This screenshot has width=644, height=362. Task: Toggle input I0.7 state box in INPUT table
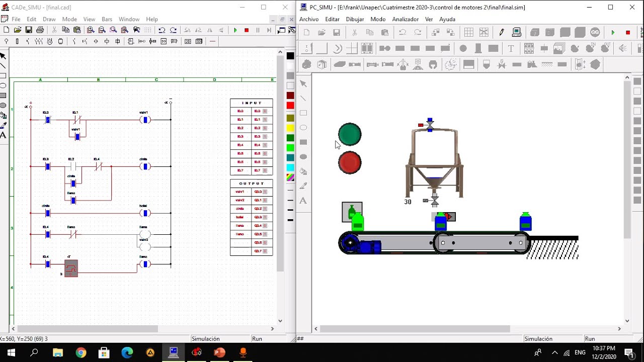pos(265,170)
